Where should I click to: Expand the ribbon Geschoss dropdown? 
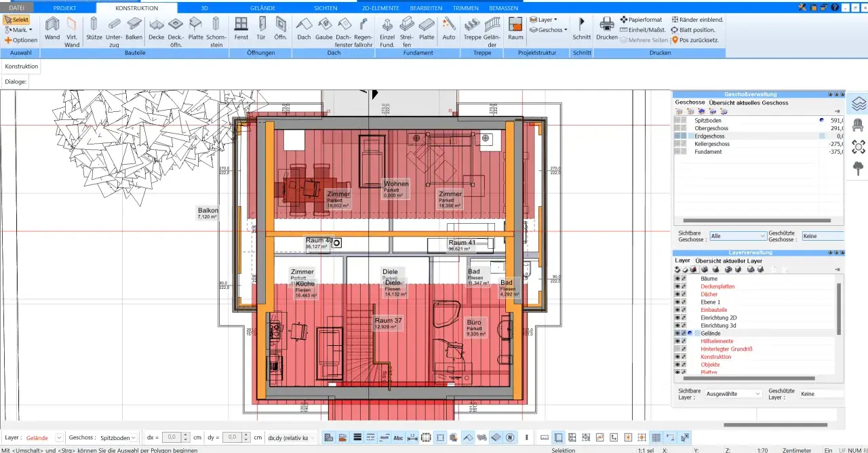(548, 30)
